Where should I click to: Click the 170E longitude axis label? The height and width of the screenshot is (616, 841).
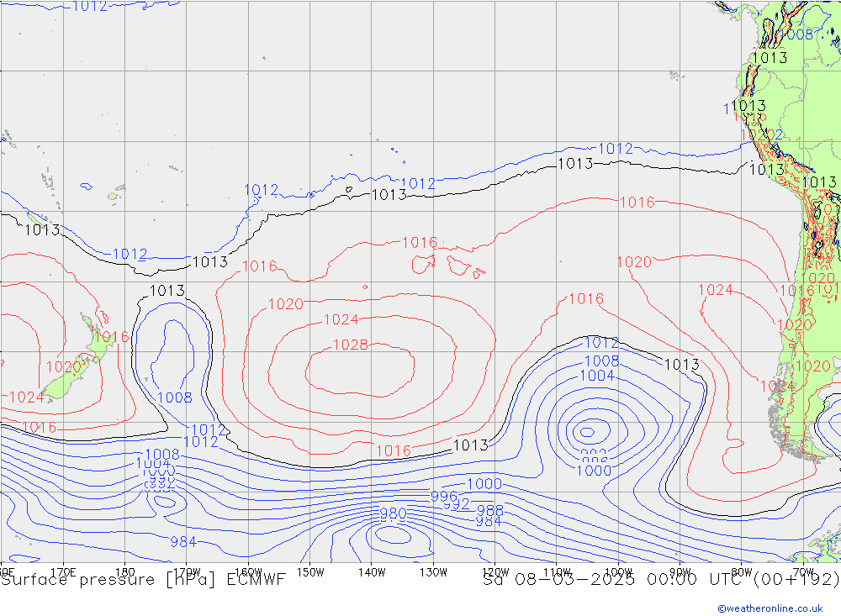pos(63,572)
